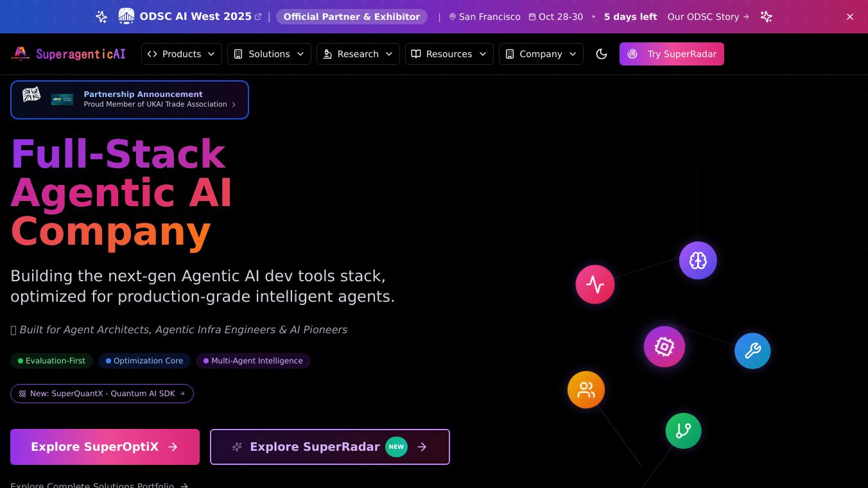868x488 pixels.
Task: Click the Multi-Agent Intelligence tag
Action: (x=253, y=361)
